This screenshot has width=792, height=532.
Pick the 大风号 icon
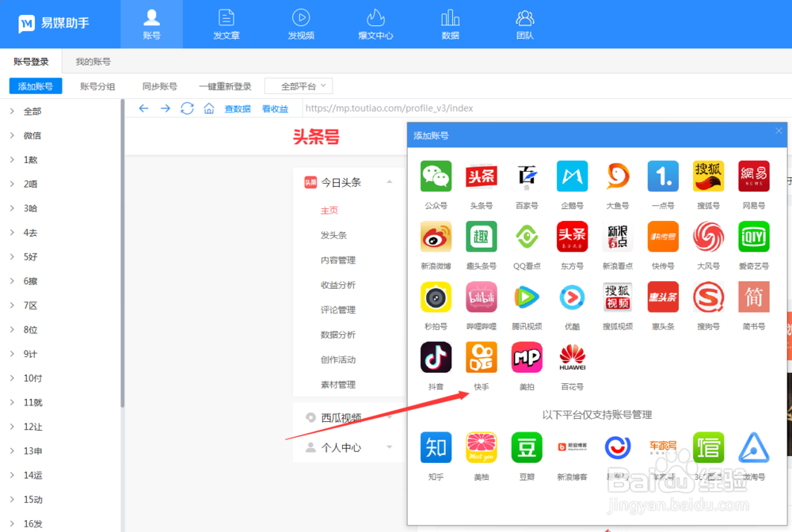[709, 236]
